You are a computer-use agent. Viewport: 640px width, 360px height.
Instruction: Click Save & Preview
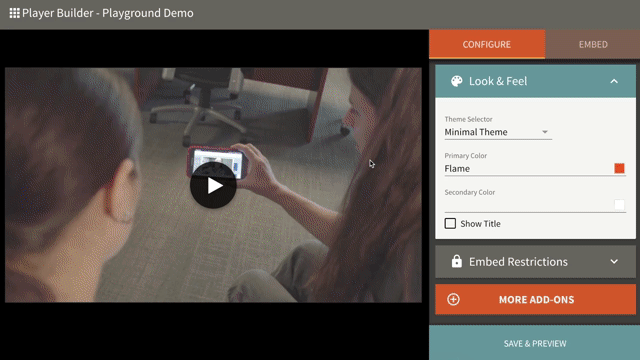(534, 343)
